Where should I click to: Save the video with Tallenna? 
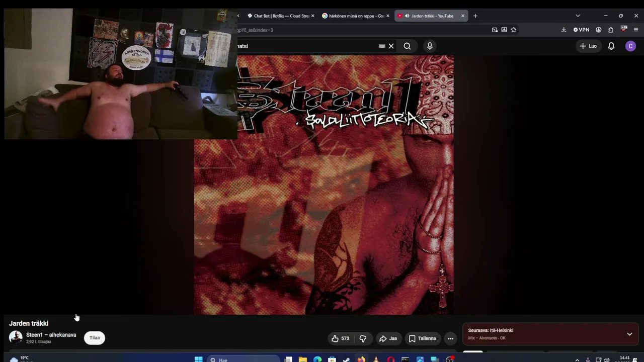click(x=422, y=338)
